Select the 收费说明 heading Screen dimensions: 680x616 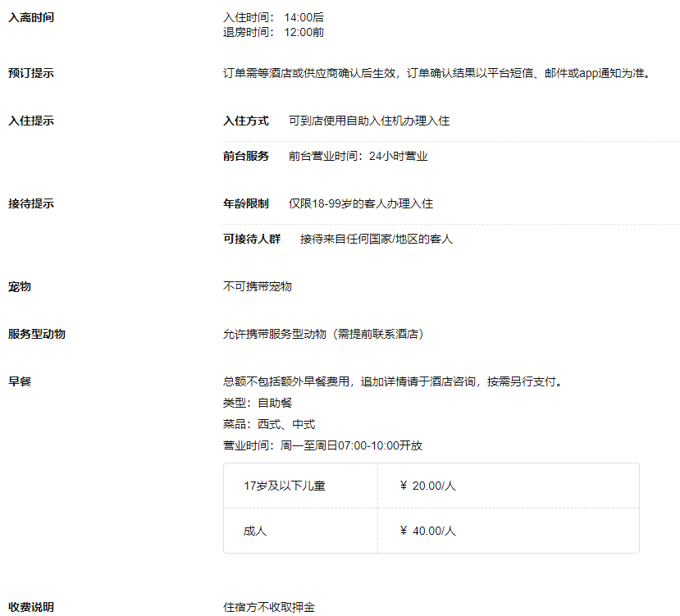(31, 607)
